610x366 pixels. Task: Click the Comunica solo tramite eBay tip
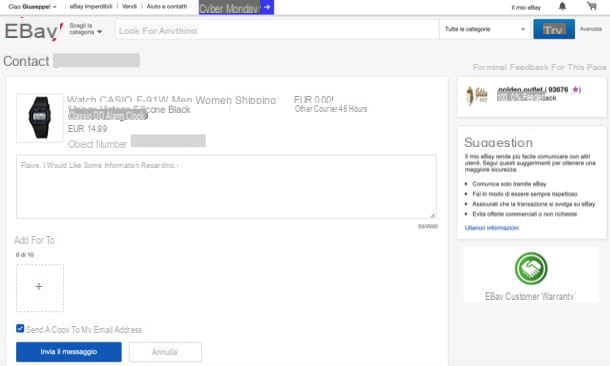pos(509,184)
